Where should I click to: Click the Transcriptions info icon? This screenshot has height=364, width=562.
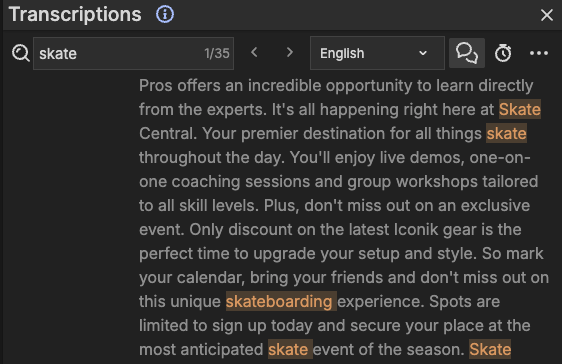tap(165, 14)
